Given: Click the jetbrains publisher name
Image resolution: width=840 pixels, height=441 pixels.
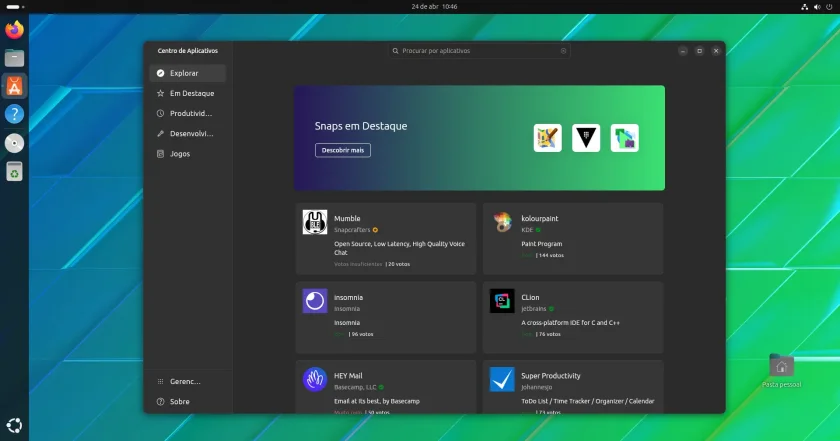Looking at the screenshot, I should (534, 309).
